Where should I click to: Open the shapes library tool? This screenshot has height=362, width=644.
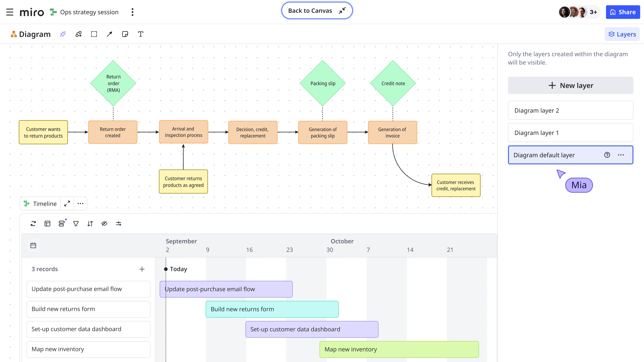tap(78, 34)
